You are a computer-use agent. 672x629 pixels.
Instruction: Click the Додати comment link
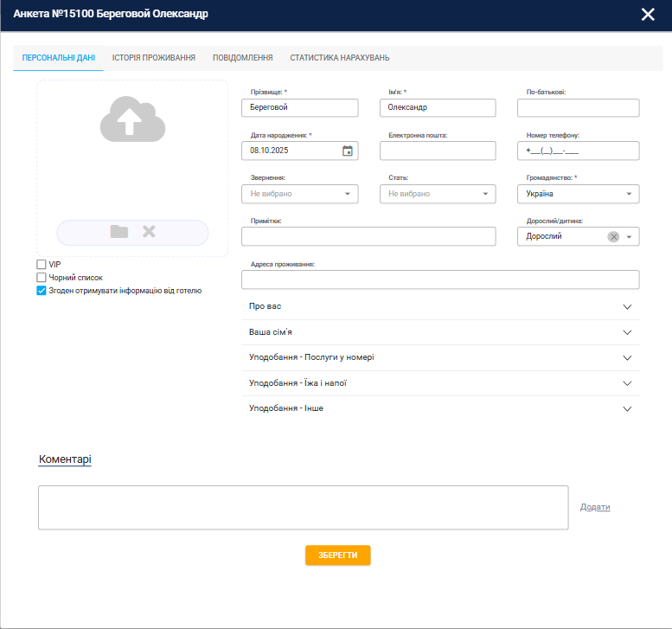click(595, 507)
